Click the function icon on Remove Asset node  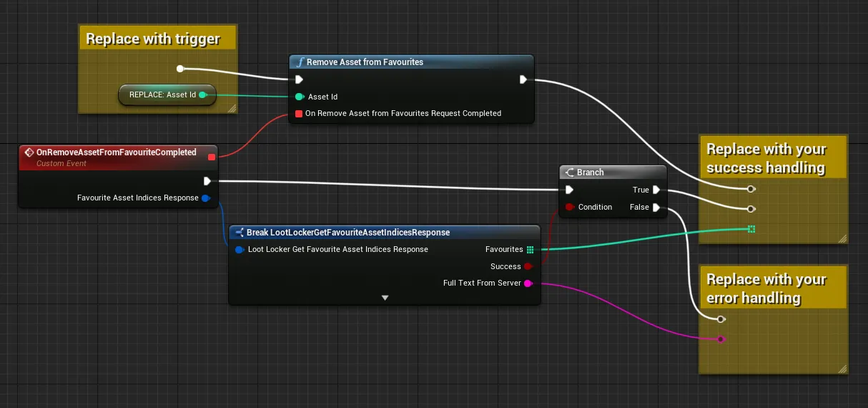point(299,62)
